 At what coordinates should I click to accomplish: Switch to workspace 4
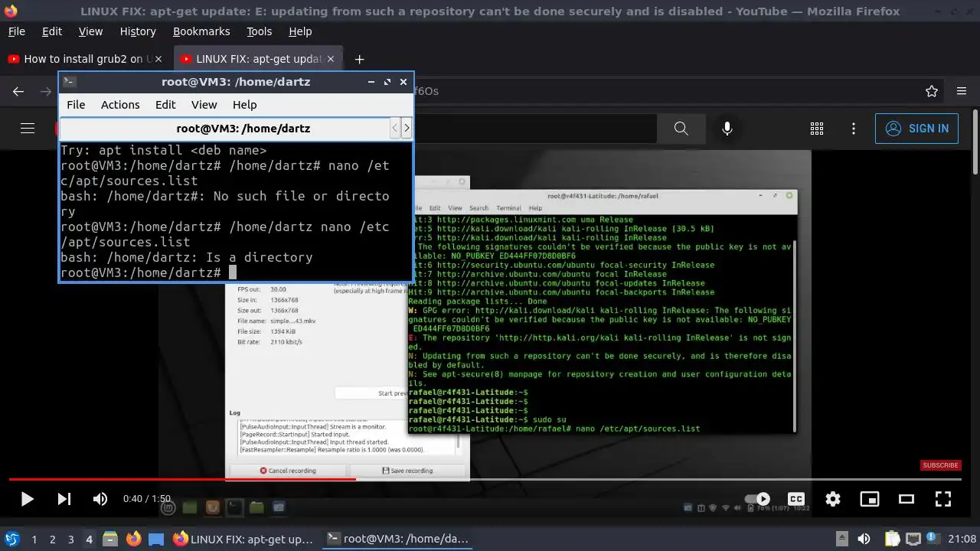(89, 540)
